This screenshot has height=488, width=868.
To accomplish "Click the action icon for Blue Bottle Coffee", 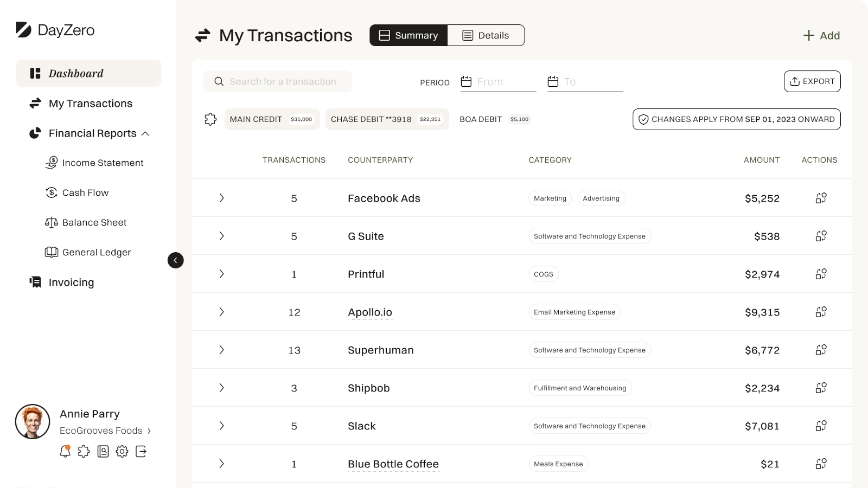I will tap(821, 464).
